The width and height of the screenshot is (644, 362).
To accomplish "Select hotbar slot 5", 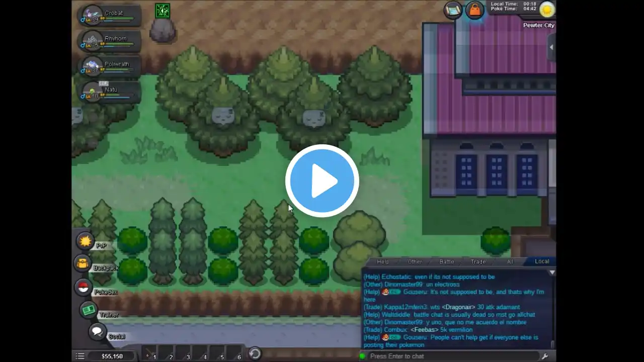I will click(217, 353).
